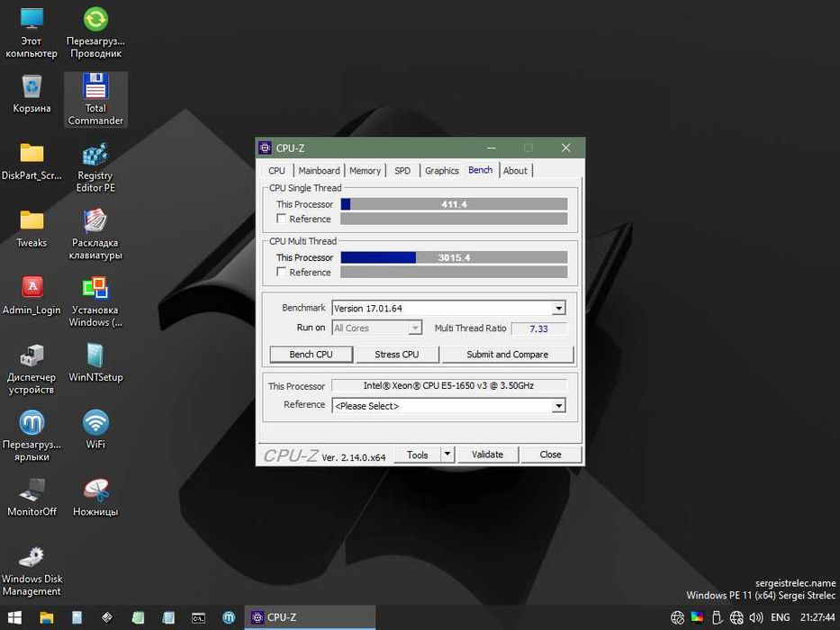Click the Stress CPU button
Viewport: 840px width, 630px height.
397,354
